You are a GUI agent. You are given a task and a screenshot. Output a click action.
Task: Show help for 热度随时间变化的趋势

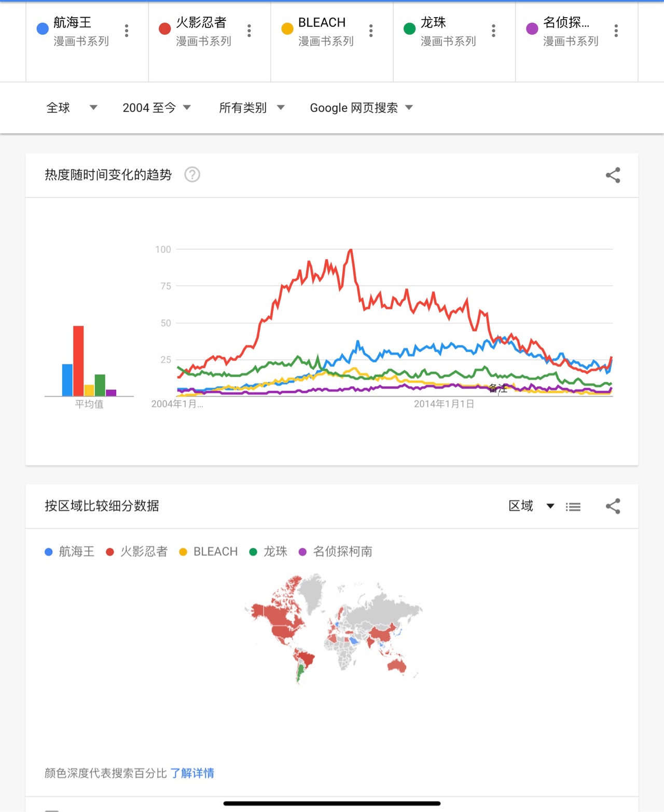point(192,175)
